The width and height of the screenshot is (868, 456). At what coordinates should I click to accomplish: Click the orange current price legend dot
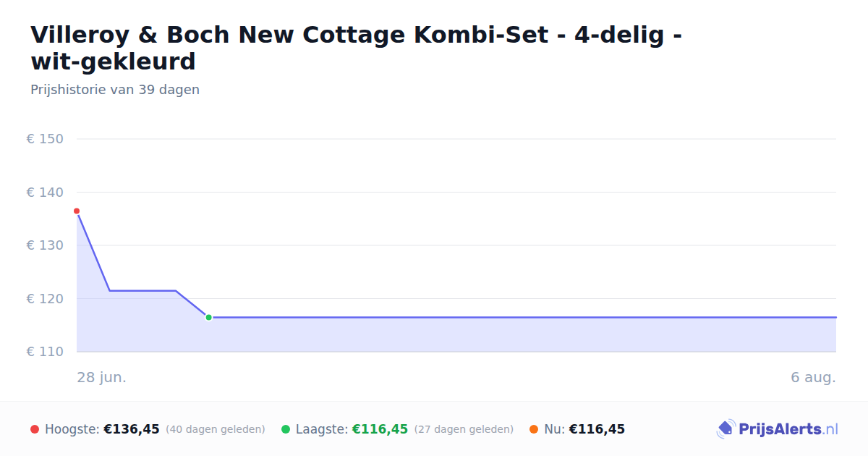pyautogui.click(x=534, y=429)
